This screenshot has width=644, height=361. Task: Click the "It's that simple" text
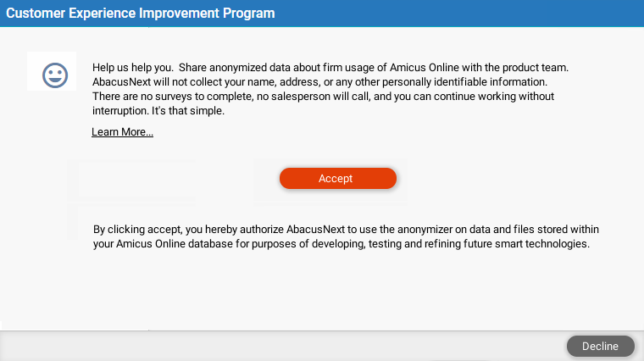[188, 110]
